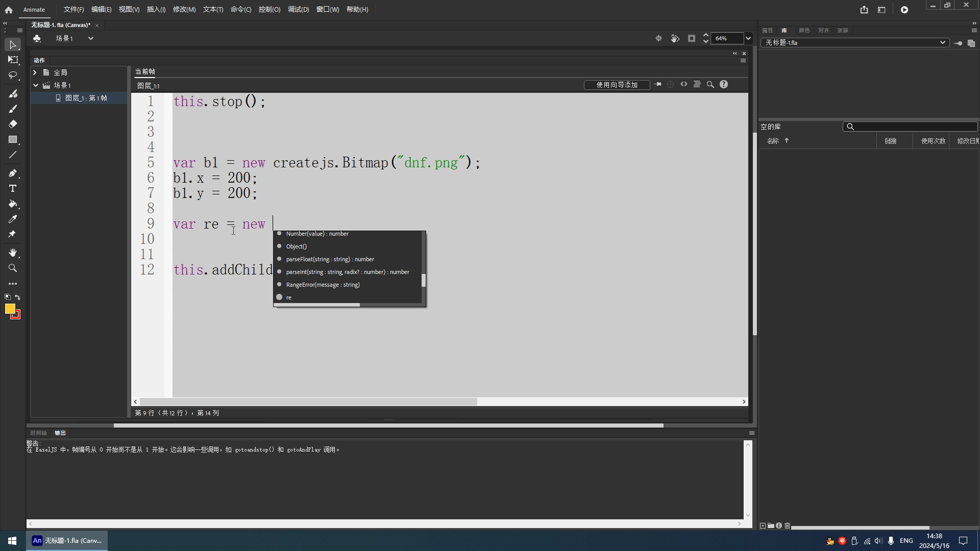Click the yellow fill color swatch
Image resolution: width=980 pixels, height=551 pixels.
pyautogui.click(x=10, y=309)
